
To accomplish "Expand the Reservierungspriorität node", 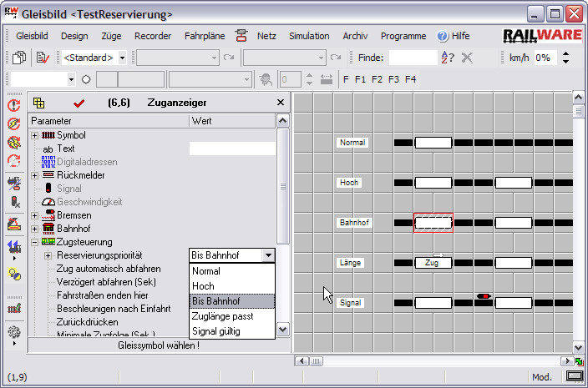I will tap(48, 256).
